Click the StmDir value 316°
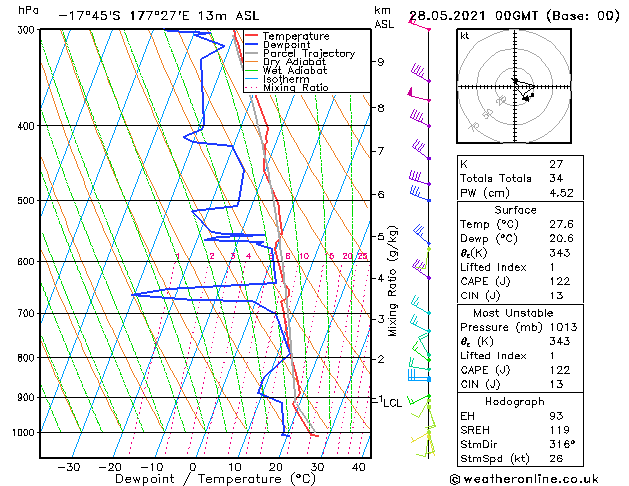This screenshot has height=486, width=629. click(562, 444)
